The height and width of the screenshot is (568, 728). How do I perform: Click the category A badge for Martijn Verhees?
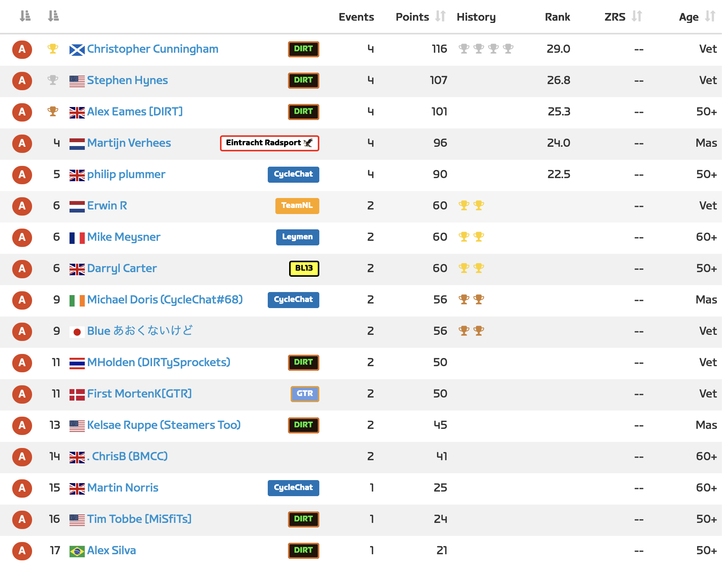coord(22,143)
